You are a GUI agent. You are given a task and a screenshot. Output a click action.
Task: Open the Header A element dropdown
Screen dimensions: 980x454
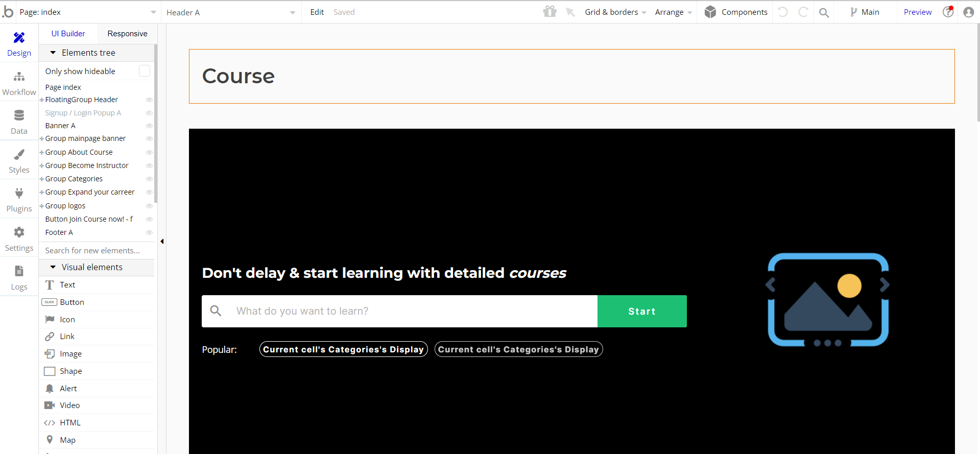231,12
